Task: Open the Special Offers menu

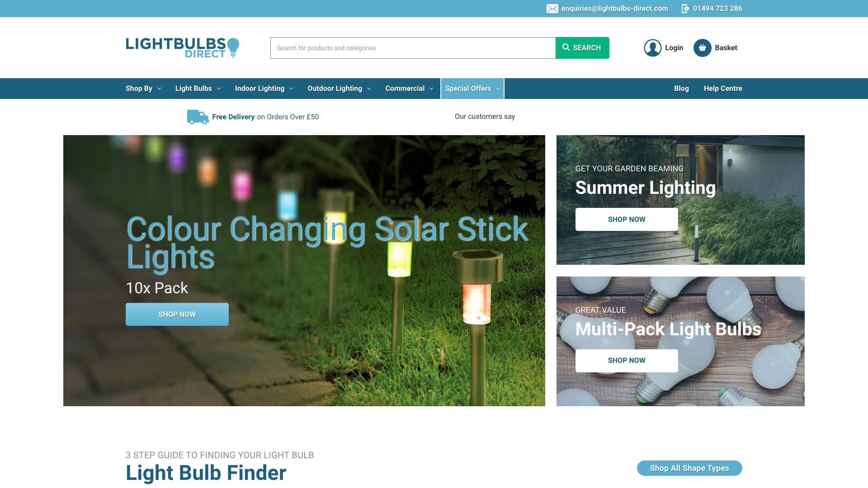Action: tap(472, 88)
